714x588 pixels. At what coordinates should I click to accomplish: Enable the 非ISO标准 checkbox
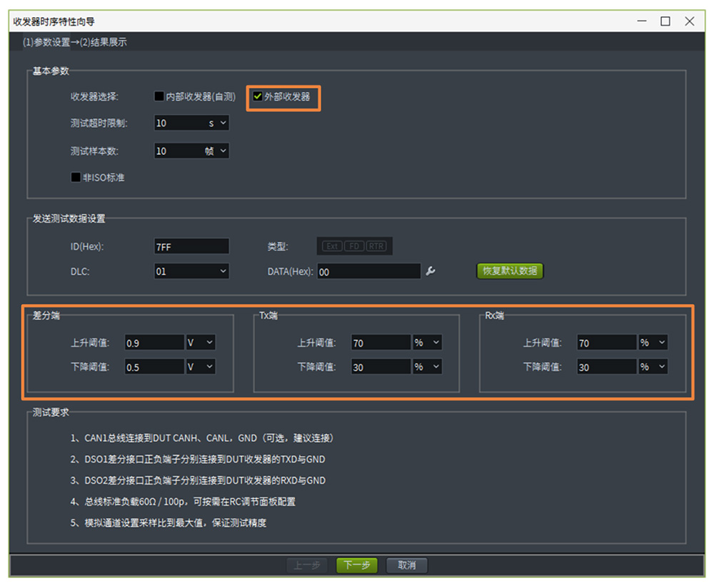[x=76, y=177]
